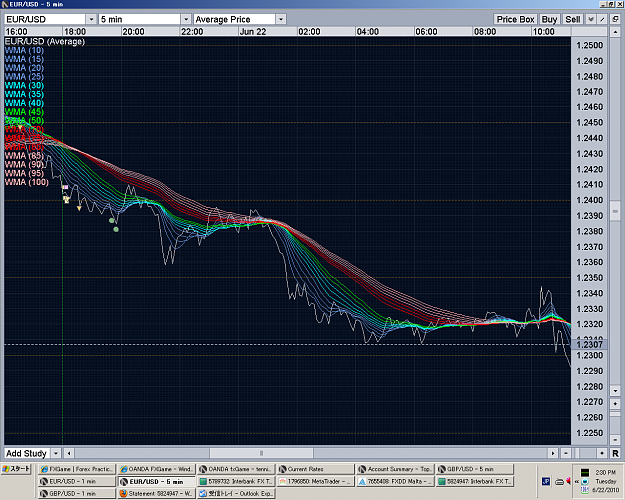The image size is (625, 500).
Task: Click the 2:30 PM taskbar clock
Action: tap(605, 472)
